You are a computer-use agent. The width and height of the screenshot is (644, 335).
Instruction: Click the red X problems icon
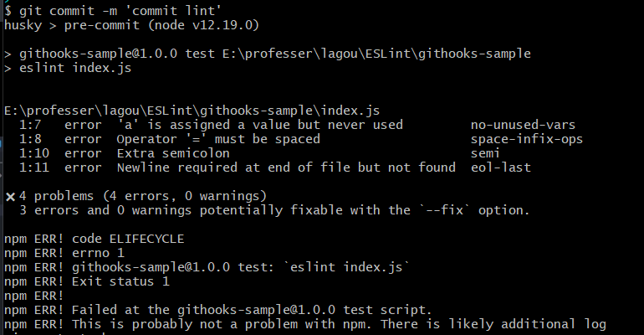[x=11, y=197]
